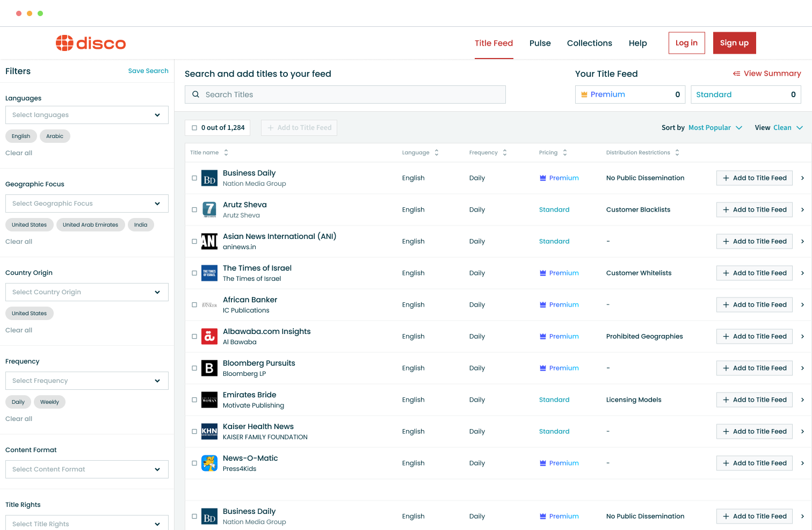Sort by Pricing column arrows
812x530 pixels.
click(x=565, y=153)
